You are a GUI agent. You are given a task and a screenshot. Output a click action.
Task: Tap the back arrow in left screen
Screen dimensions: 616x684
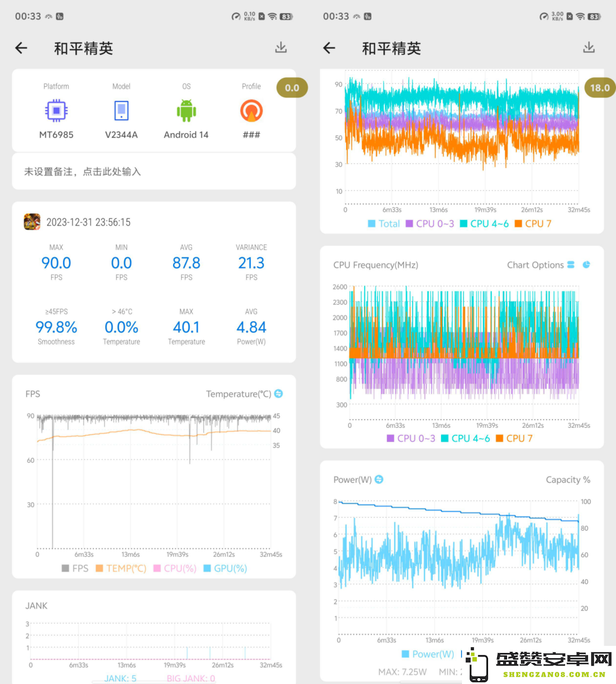[x=22, y=48]
